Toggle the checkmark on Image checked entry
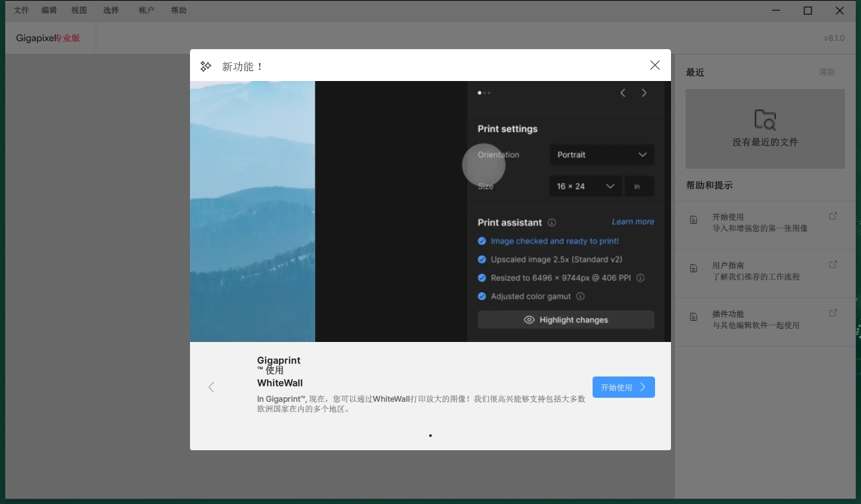861x504 pixels. pyautogui.click(x=482, y=240)
